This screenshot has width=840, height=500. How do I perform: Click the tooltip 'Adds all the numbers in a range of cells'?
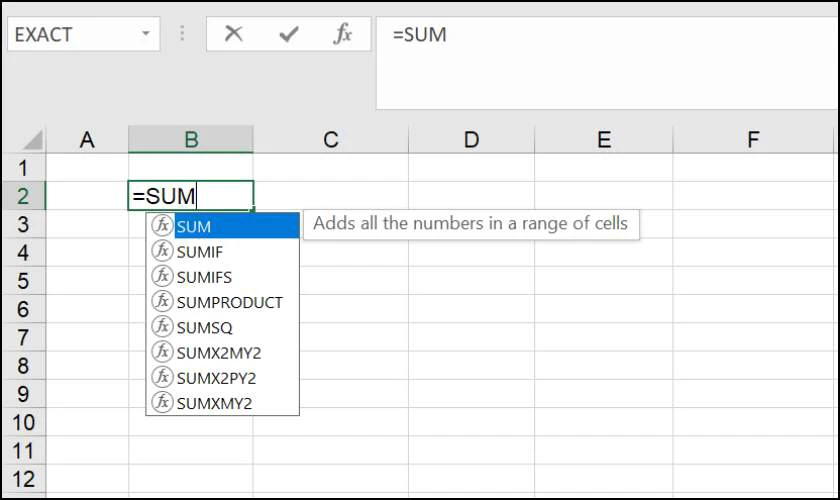(471, 223)
